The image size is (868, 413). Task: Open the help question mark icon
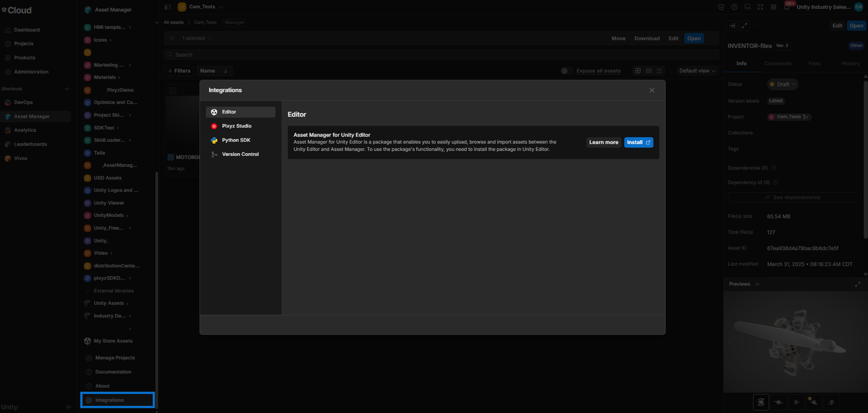point(734,7)
